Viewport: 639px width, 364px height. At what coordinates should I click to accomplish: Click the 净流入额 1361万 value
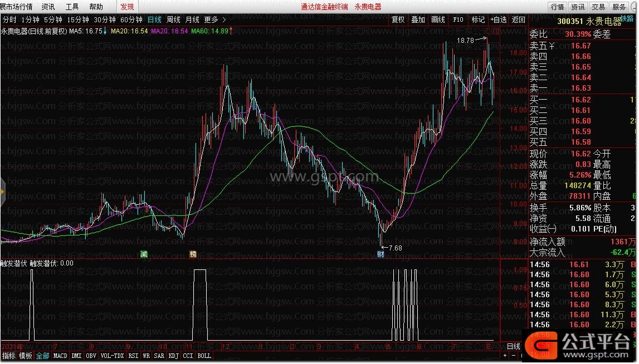623,242
